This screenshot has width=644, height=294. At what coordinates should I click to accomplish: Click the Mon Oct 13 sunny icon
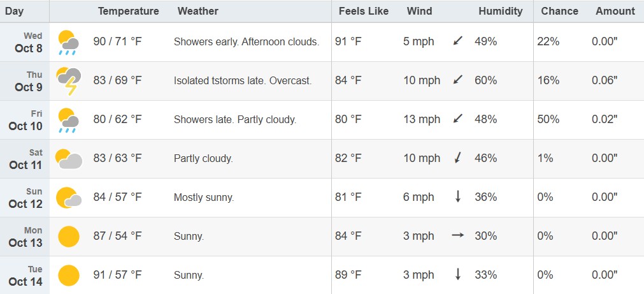[x=68, y=237]
